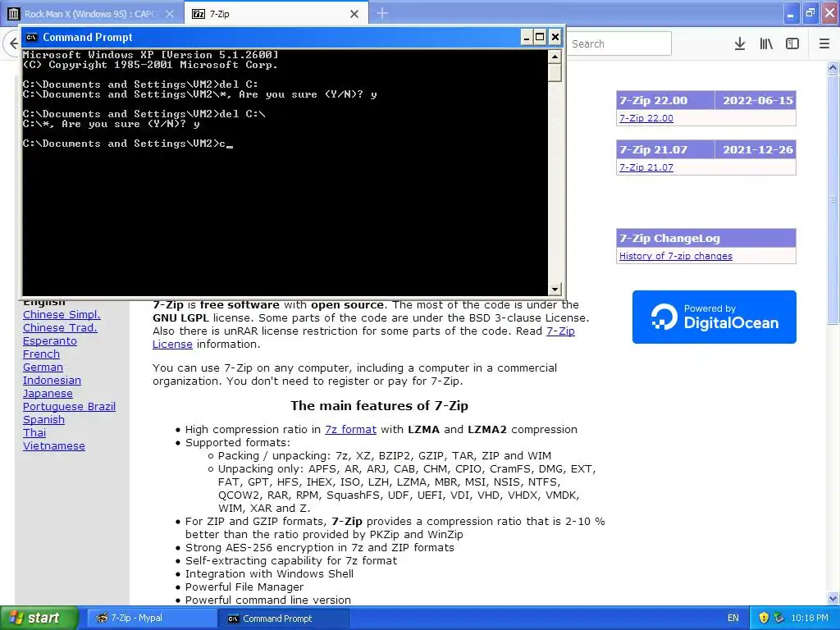
Task: Click the main features of 7-Zip heading
Action: tap(379, 405)
